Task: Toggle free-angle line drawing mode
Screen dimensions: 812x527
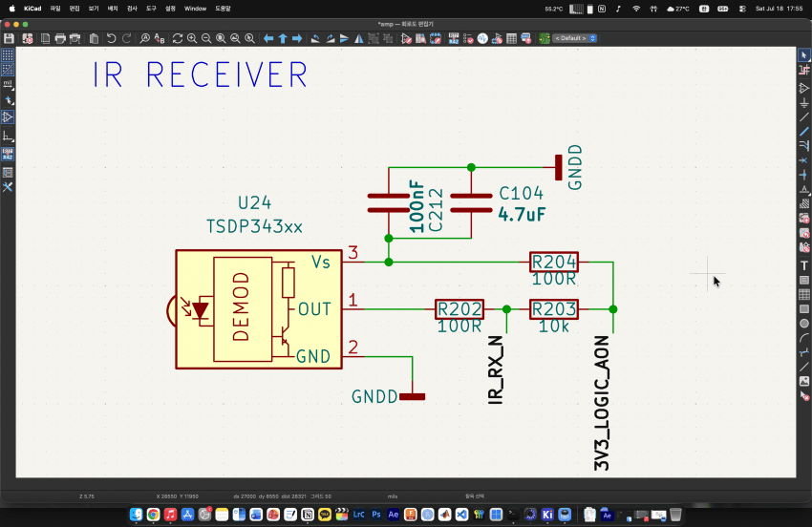Action: point(8,137)
